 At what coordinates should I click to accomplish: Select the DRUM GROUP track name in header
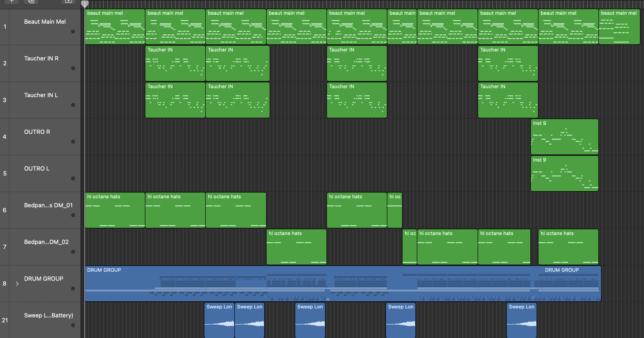click(44, 279)
